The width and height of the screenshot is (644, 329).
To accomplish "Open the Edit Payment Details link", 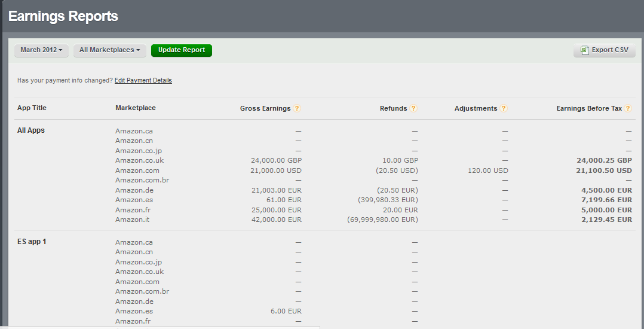I will point(143,80).
